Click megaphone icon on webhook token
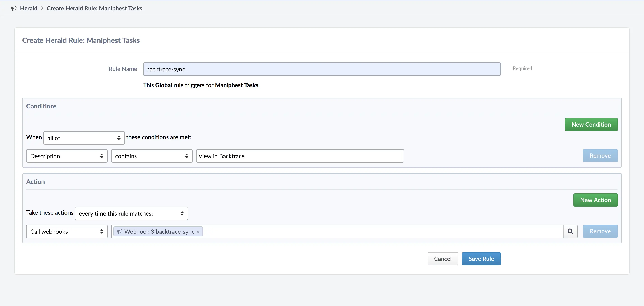Viewport: 644px width, 306px height. (120, 231)
